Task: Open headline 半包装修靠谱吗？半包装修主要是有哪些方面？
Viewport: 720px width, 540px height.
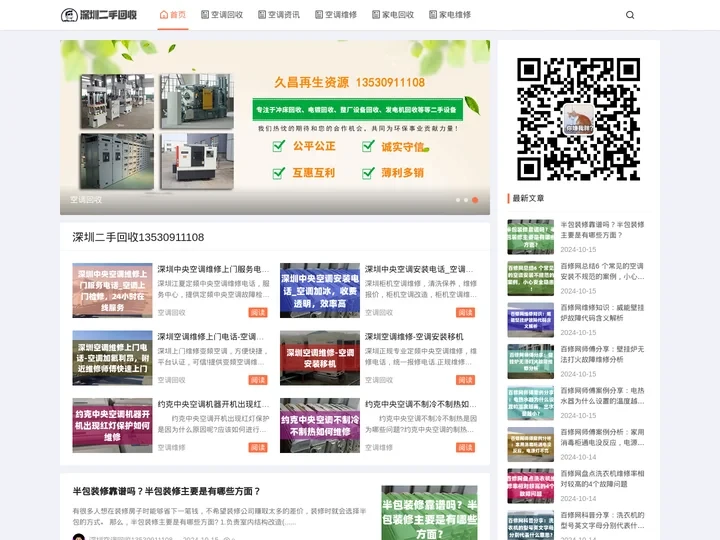Action: coord(167,491)
